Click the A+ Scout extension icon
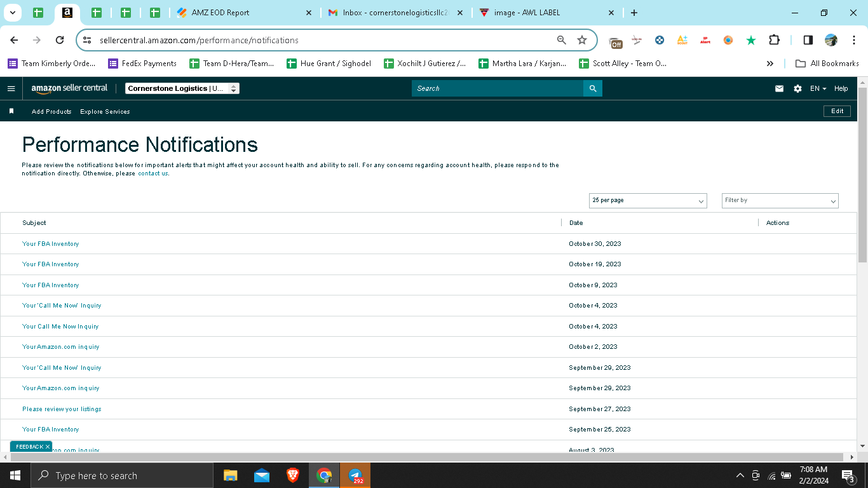The image size is (868, 488). pos(682,40)
